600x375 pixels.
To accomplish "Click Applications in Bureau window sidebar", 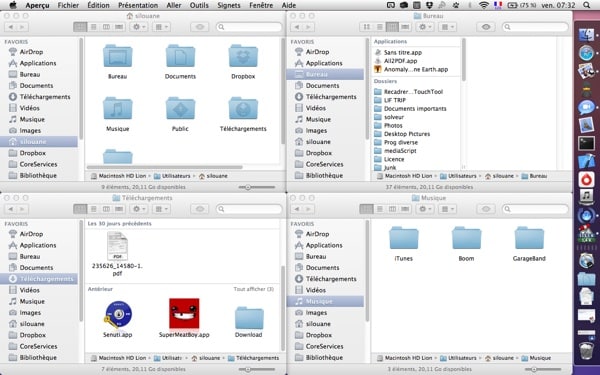I will (x=324, y=63).
